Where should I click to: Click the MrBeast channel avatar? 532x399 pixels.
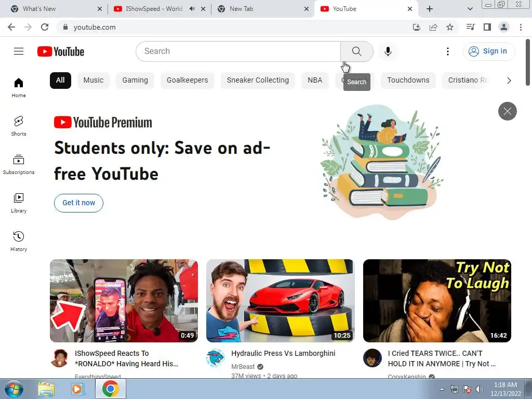point(216,358)
